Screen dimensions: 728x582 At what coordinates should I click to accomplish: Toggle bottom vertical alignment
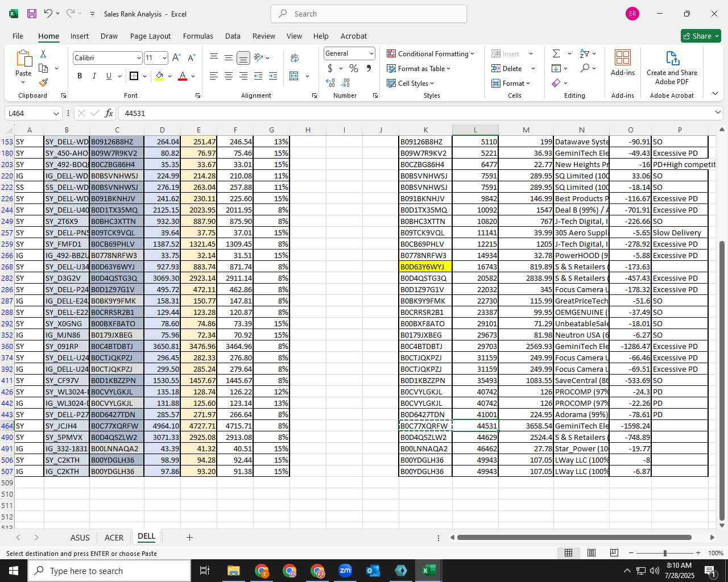tap(243, 58)
